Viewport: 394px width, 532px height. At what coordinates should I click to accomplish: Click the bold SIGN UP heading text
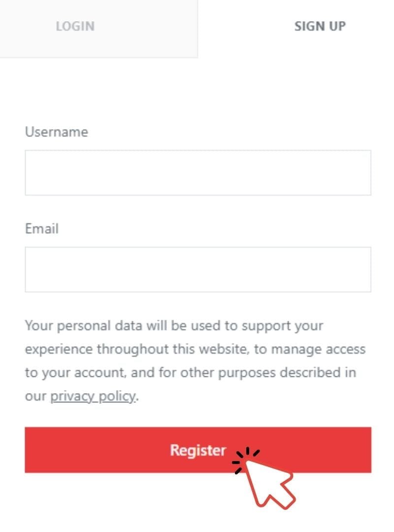pyautogui.click(x=320, y=26)
